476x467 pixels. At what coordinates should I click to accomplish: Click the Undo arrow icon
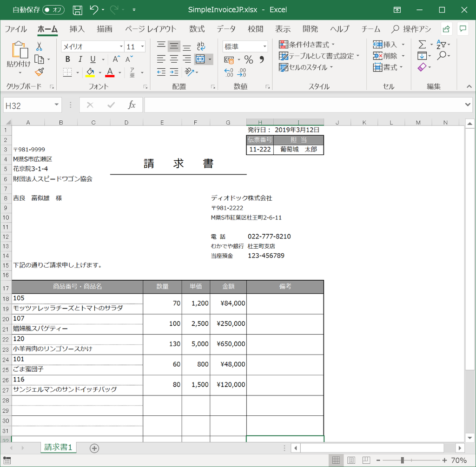[x=94, y=10]
